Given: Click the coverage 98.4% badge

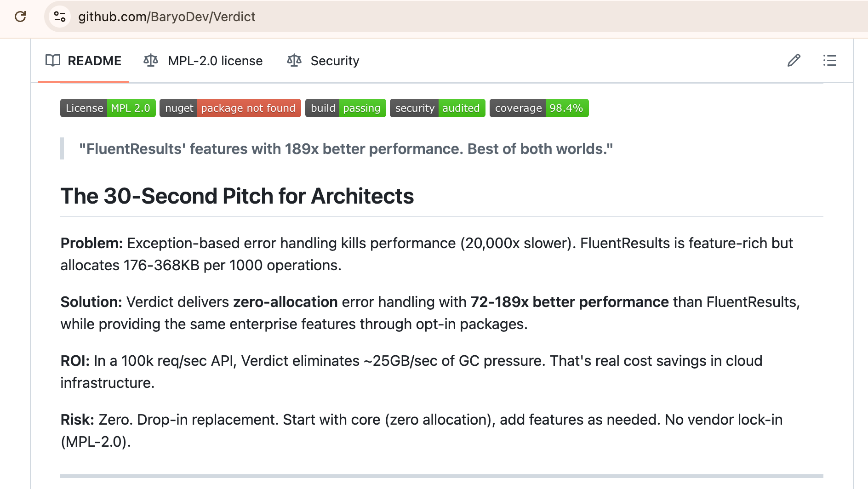Looking at the screenshot, I should pos(539,108).
